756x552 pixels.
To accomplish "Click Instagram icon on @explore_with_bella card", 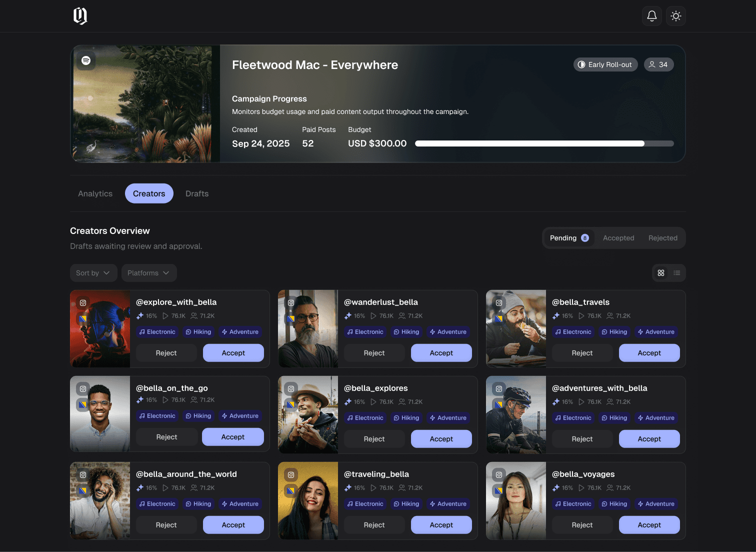I will [83, 303].
